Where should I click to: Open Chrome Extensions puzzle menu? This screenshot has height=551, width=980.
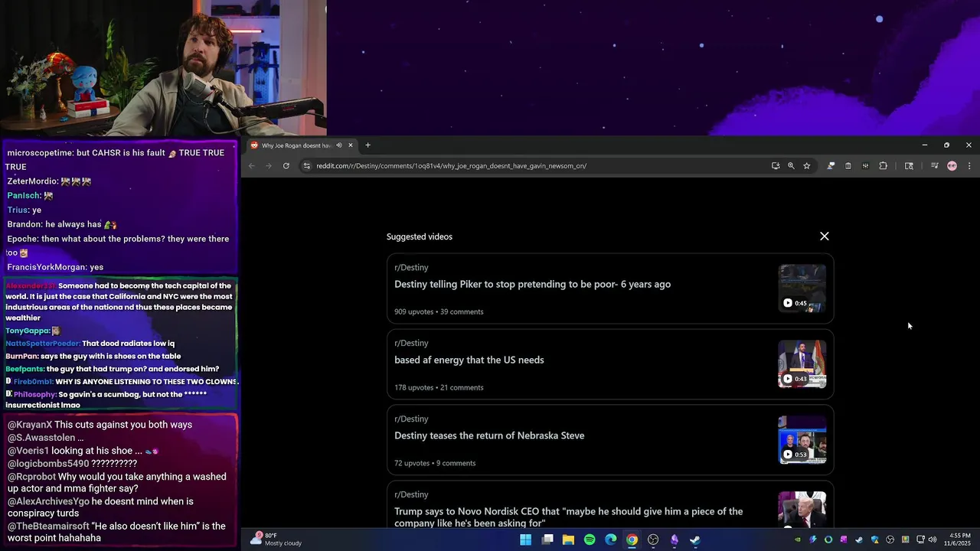pos(883,165)
